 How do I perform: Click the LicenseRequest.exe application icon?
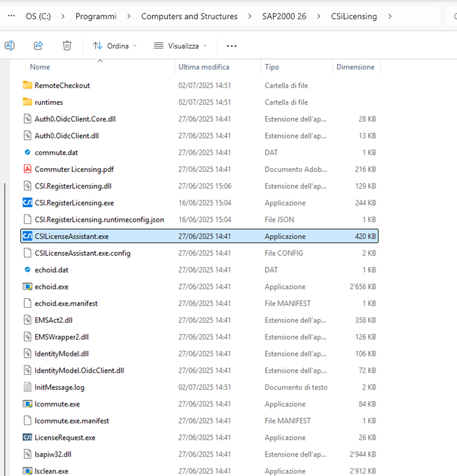28,438
